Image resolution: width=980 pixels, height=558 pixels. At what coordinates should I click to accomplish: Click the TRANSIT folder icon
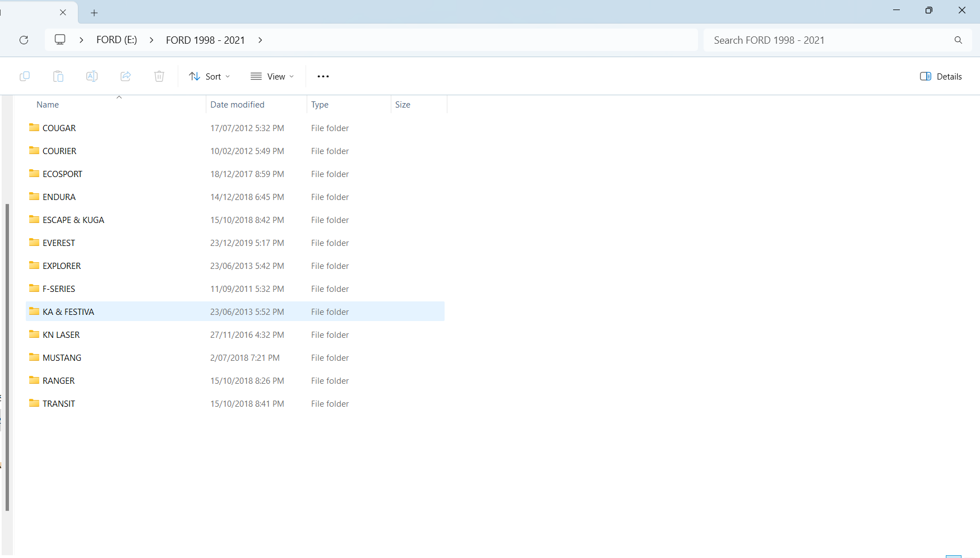(x=34, y=403)
